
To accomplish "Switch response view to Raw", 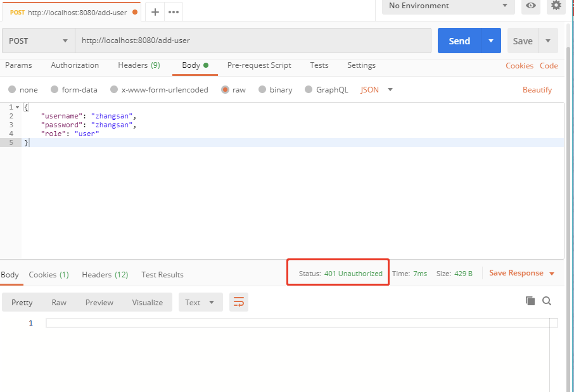I will pyautogui.click(x=59, y=302).
